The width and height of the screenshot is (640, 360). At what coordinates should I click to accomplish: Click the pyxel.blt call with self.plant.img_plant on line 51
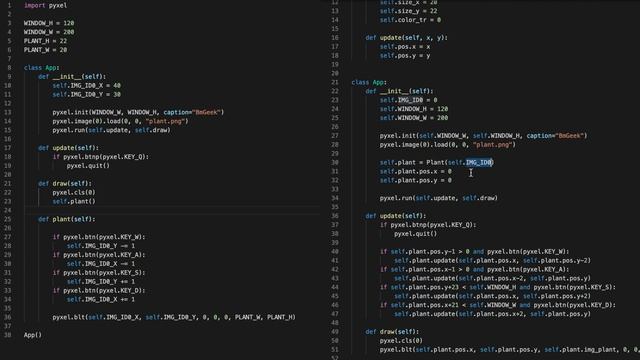[510, 350]
